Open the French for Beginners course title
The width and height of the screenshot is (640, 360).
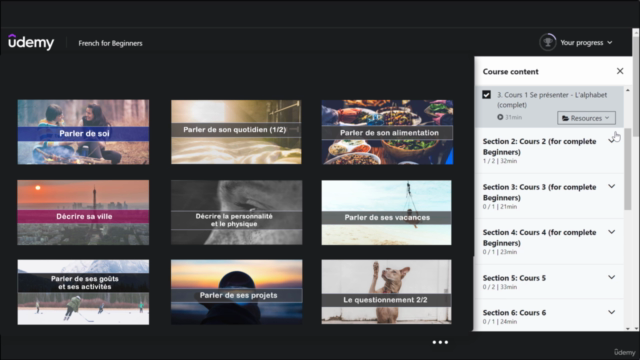110,43
